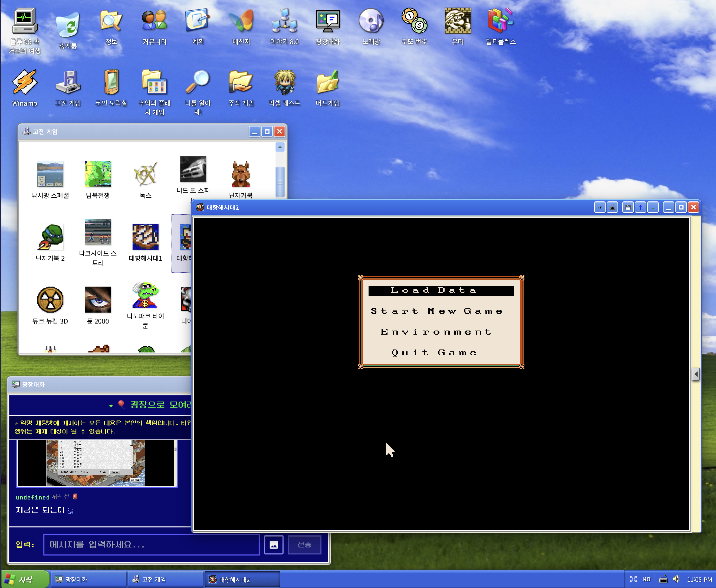
Task: Click the 11:05 PM clock in taskbar
Action: 699,580
